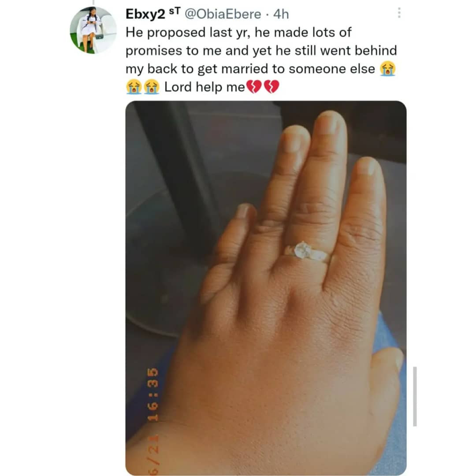Click the "married to someone else" text line
Image resolution: width=476 pixels, height=476 pixels.
click(x=250, y=69)
